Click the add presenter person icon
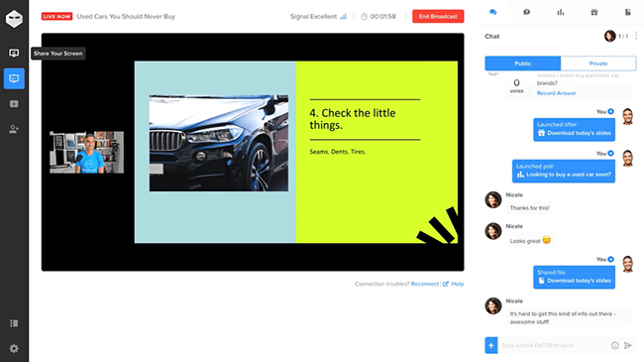 tap(14, 129)
